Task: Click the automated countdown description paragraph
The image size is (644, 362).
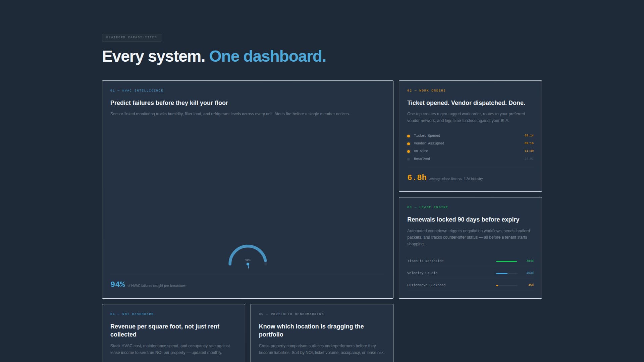Action: tap(468, 237)
